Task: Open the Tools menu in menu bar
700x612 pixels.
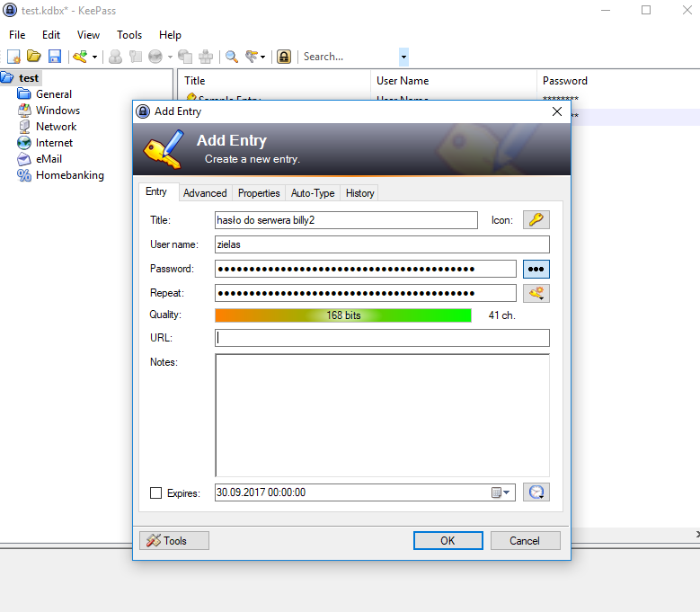Action: coord(129,35)
